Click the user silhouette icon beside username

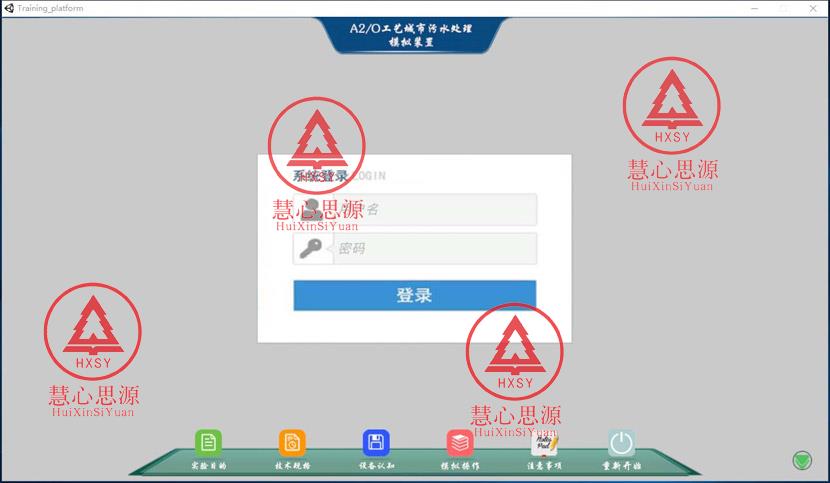[x=311, y=210]
